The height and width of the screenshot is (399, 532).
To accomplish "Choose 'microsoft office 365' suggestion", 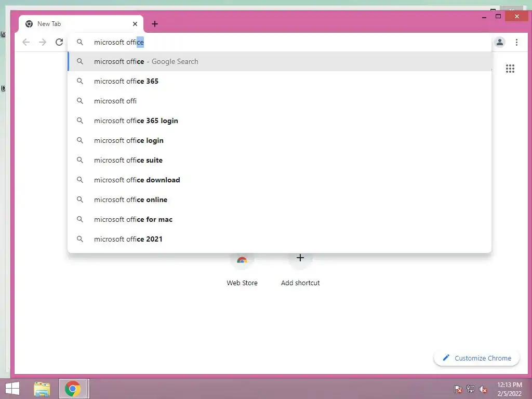I will point(280,81).
